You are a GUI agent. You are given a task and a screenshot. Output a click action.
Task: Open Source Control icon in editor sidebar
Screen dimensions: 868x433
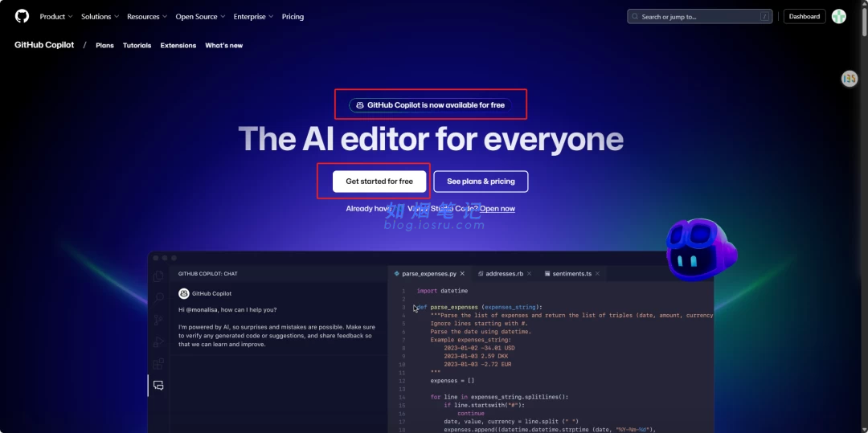[158, 320]
